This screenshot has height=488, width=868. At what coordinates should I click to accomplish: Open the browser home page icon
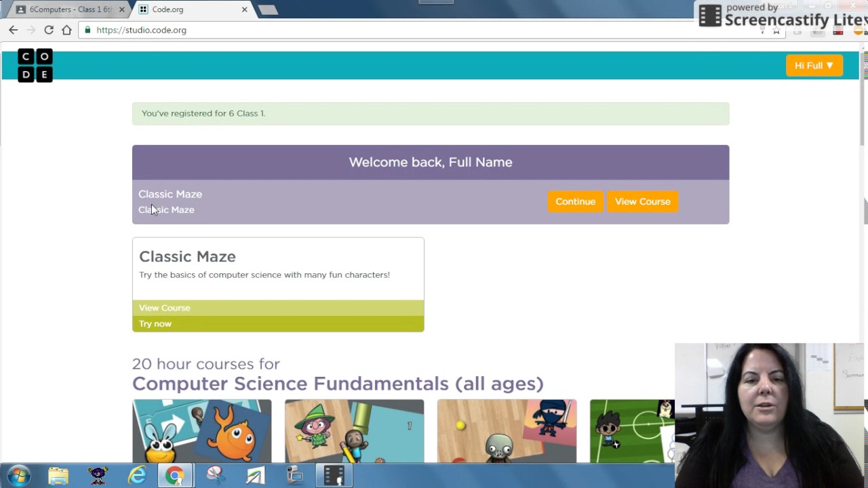click(x=66, y=30)
